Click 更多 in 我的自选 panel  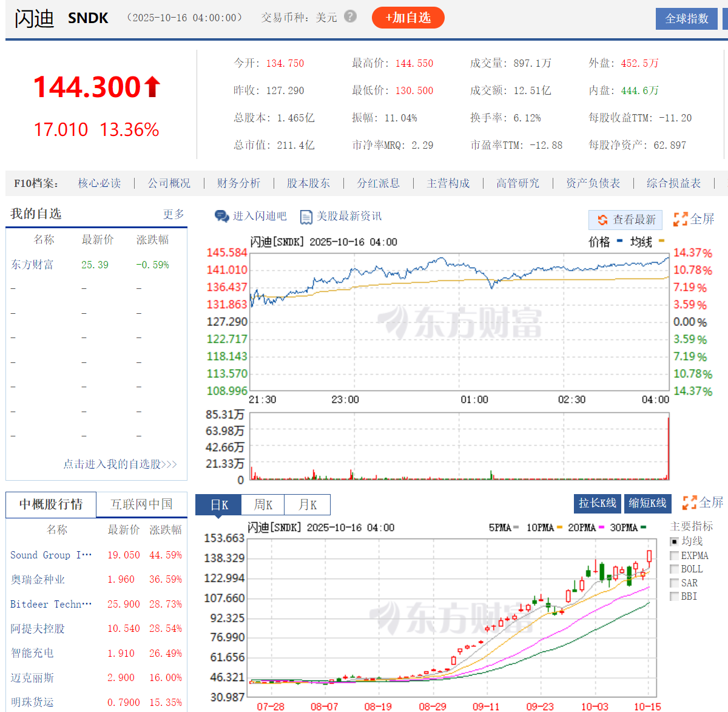174,214
